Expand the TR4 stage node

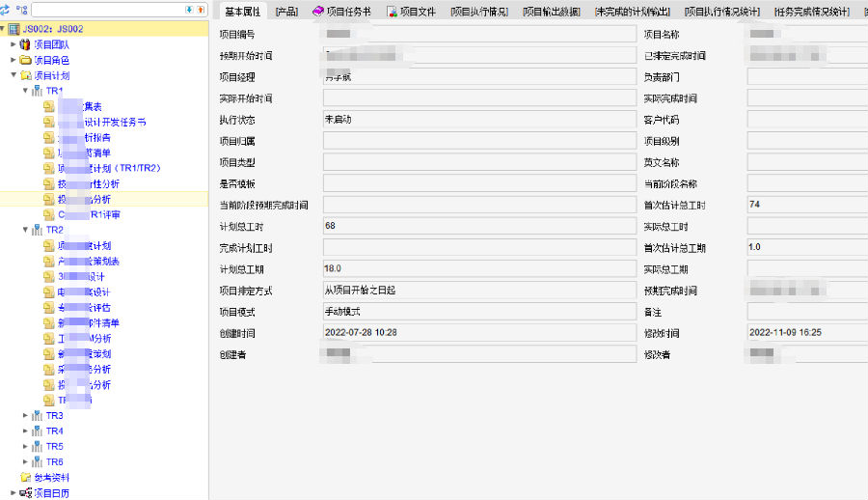(25, 431)
